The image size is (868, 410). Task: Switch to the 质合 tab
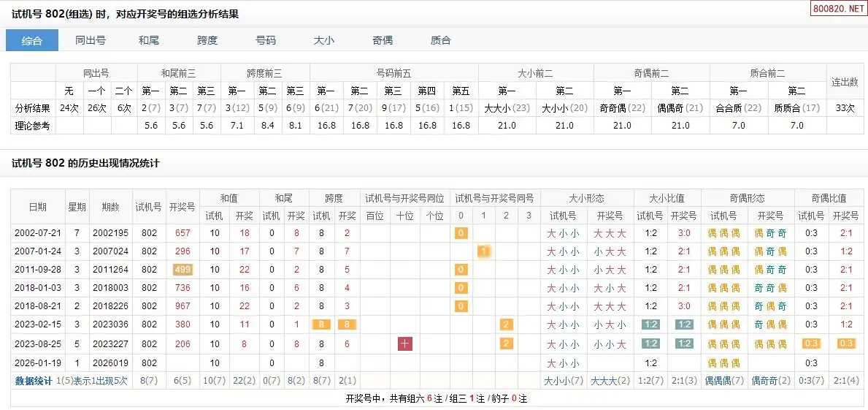click(x=441, y=40)
